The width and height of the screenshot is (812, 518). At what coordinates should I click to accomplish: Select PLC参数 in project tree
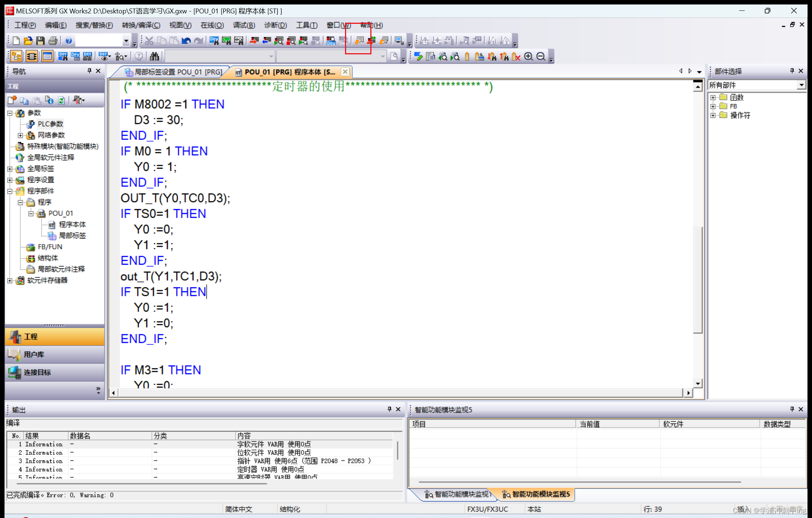click(x=50, y=124)
